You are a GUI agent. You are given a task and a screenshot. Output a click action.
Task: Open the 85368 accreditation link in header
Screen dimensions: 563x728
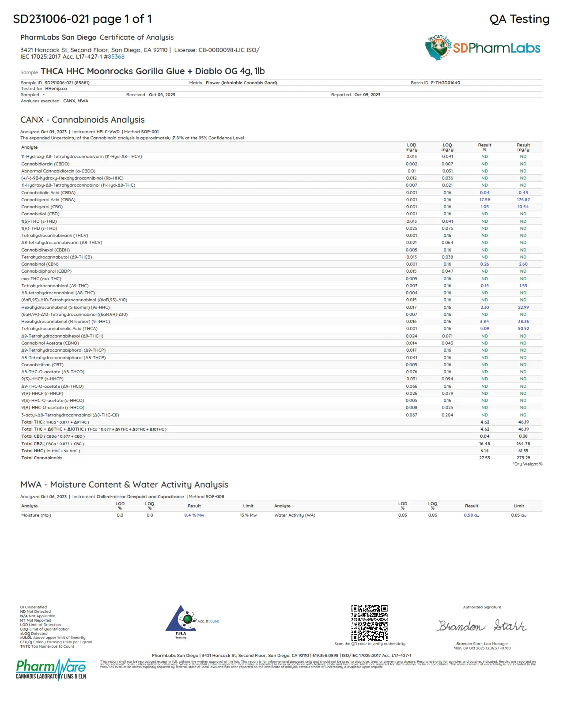coord(116,56)
